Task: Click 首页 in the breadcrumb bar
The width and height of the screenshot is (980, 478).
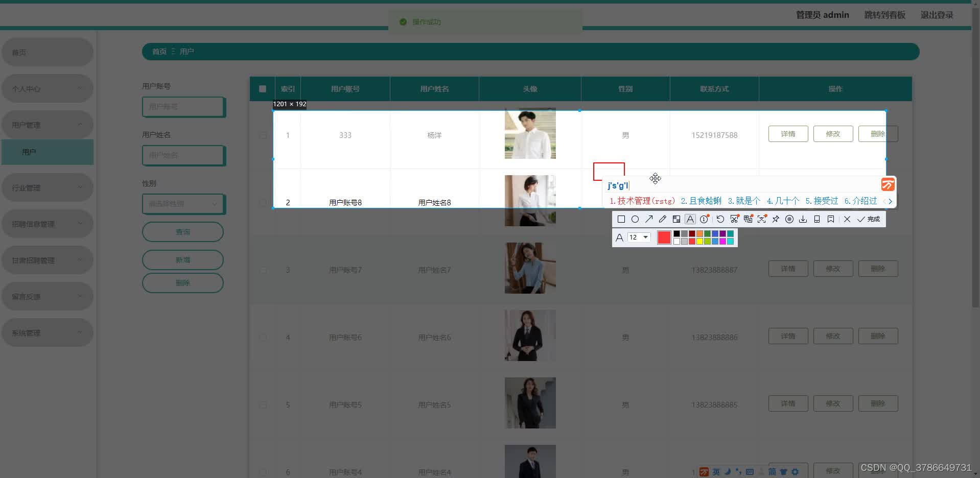Action: (x=159, y=52)
